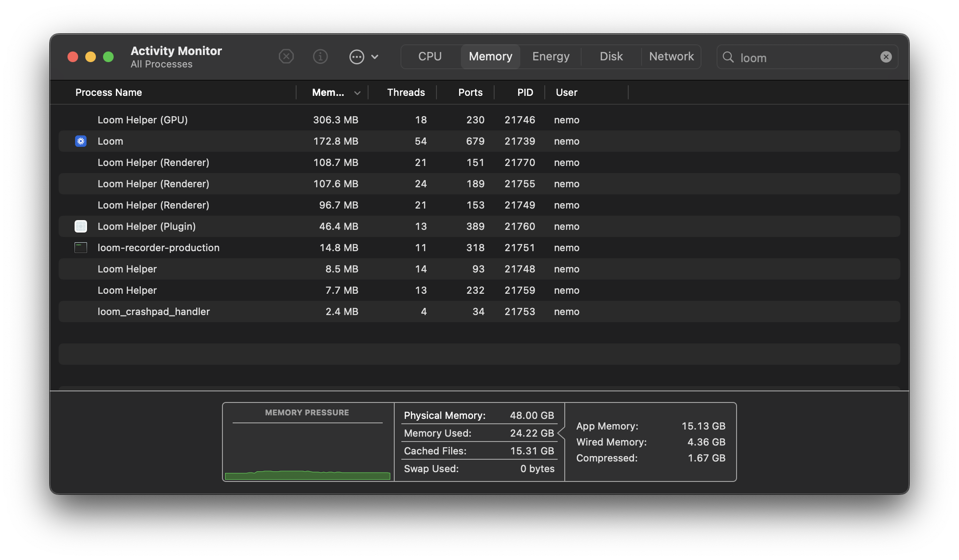The height and width of the screenshot is (560, 959).
Task: Click the Loom Helper (Plugin) icon
Action: point(81,226)
